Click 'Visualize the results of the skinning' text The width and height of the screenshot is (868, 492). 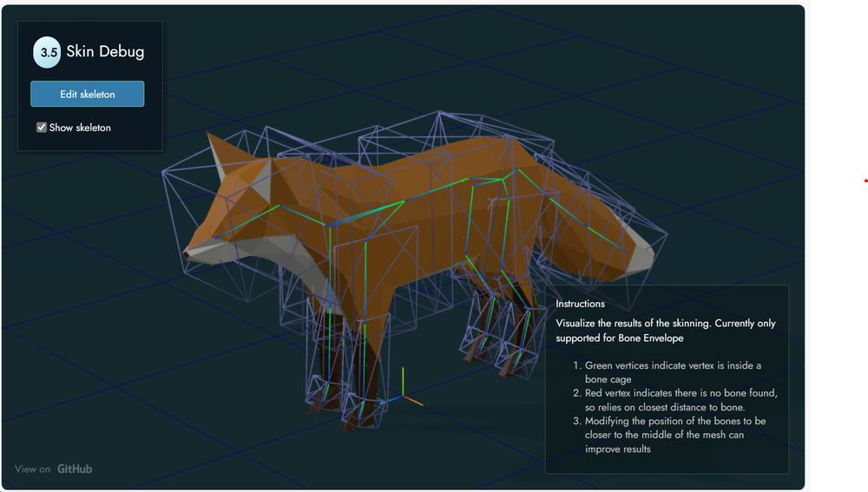(666, 331)
